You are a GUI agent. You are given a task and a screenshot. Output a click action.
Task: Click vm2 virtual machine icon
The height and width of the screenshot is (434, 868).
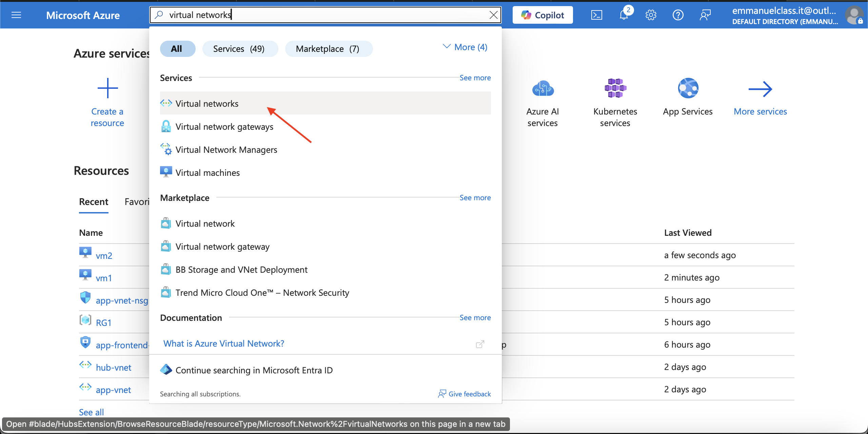[x=85, y=252]
